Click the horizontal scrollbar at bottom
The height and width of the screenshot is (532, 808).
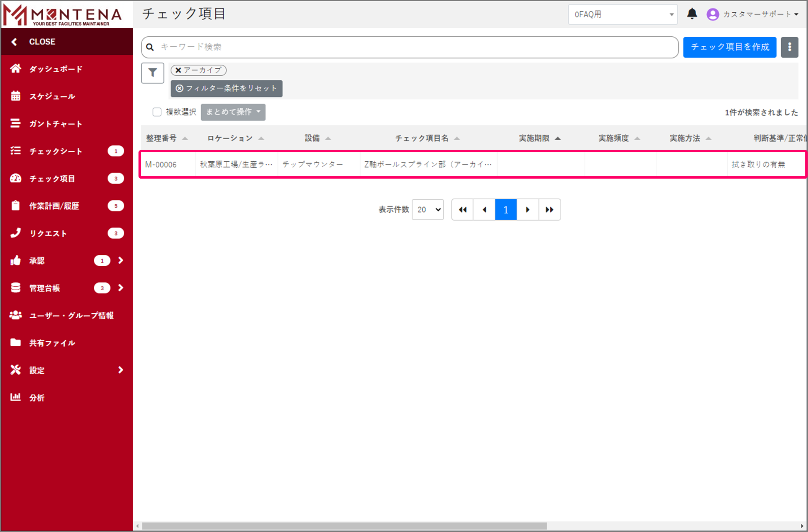(344, 526)
